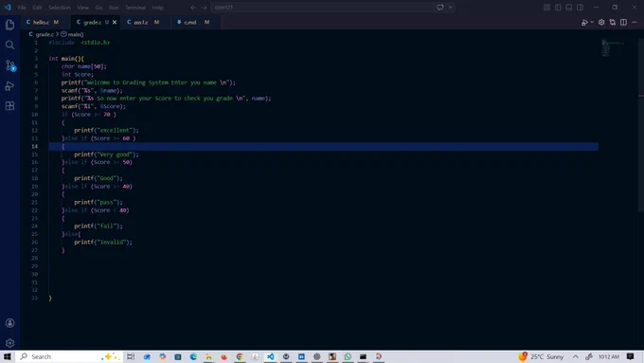
Task: Open the Copilot chat icon in title bar
Action: pyautogui.click(x=440, y=8)
